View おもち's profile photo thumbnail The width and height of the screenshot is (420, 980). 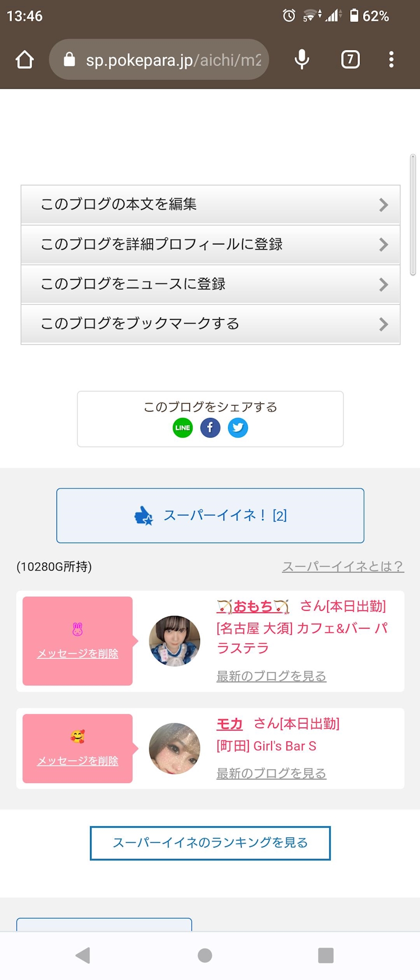[174, 641]
